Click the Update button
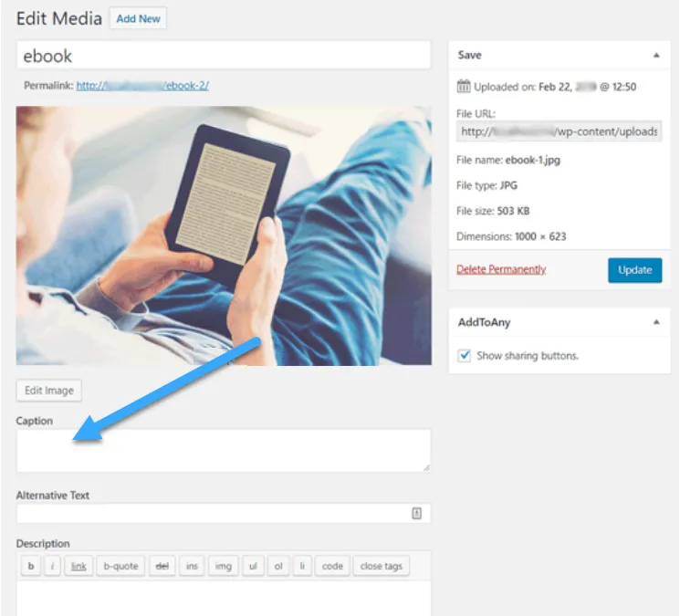 coord(635,270)
